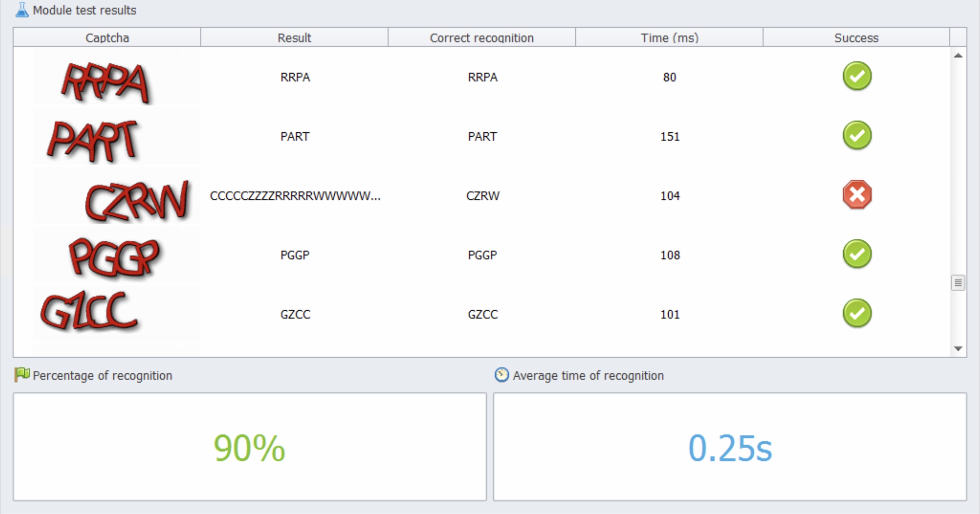This screenshot has width=980, height=514.
Task: Click the truncated CCCCCZZZZRRRRR result text
Action: click(x=295, y=195)
